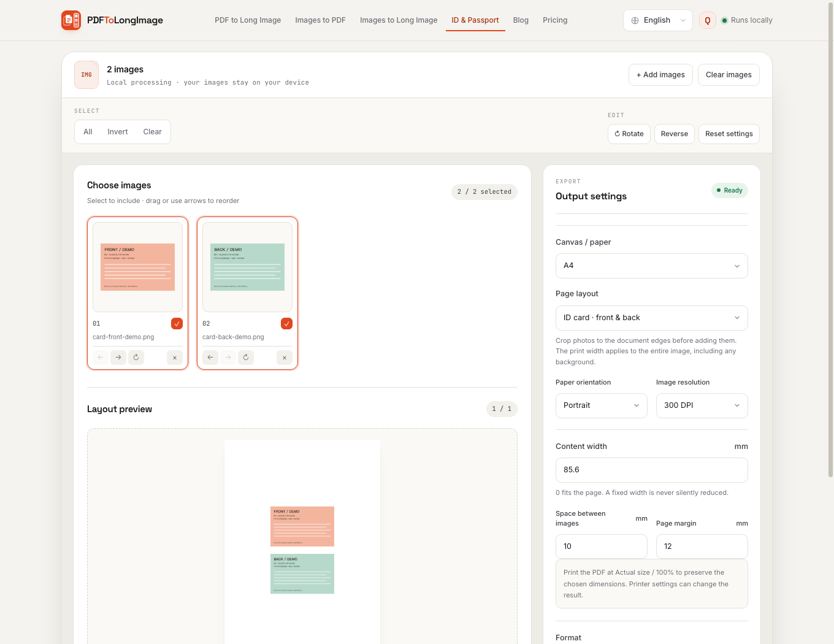
Task: Uncheck the card-back-demo.png selection checkbox
Action: tap(286, 323)
